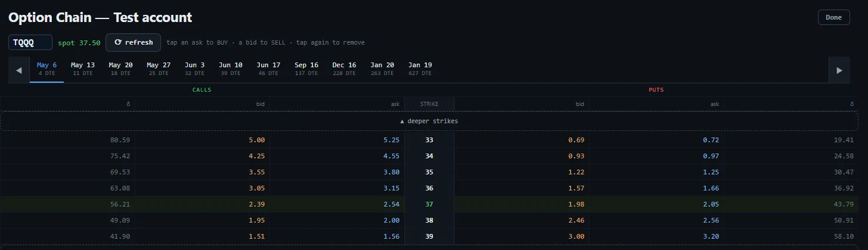This screenshot has width=868, height=250.
Task: Expand the deeper strikes row
Action: tap(429, 121)
